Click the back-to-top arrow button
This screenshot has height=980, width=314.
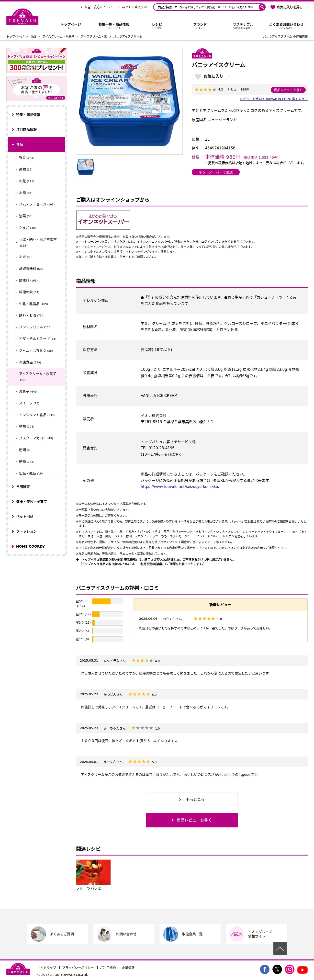280,948
